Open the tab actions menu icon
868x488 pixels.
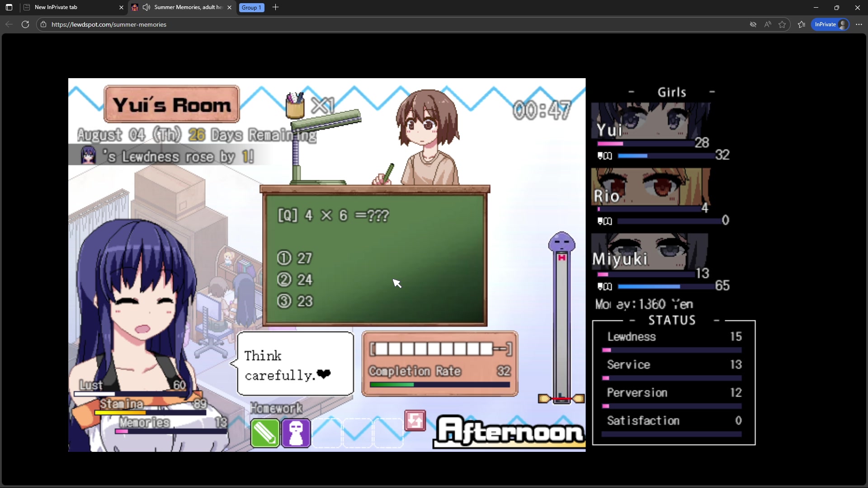[x=9, y=7]
